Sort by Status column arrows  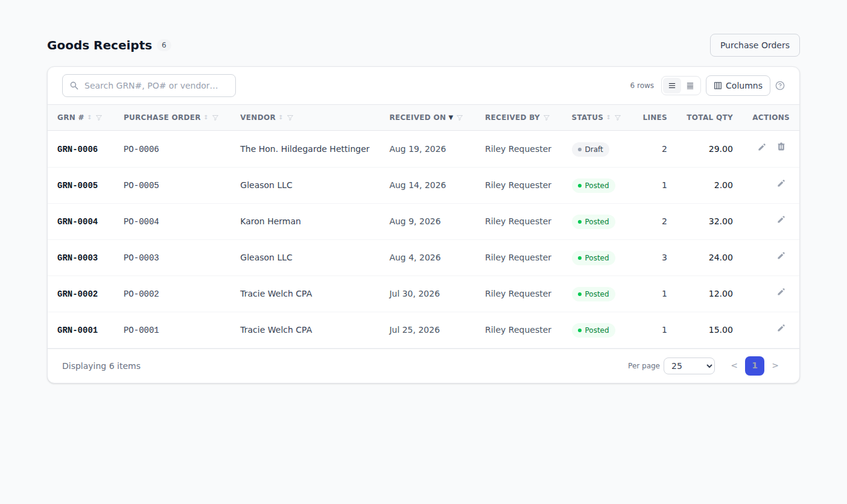pos(608,118)
